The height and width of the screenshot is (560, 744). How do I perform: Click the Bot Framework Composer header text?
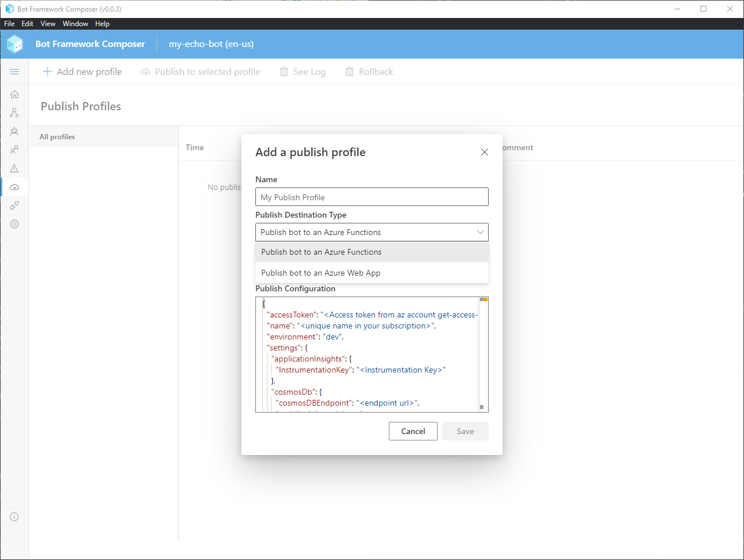(90, 44)
